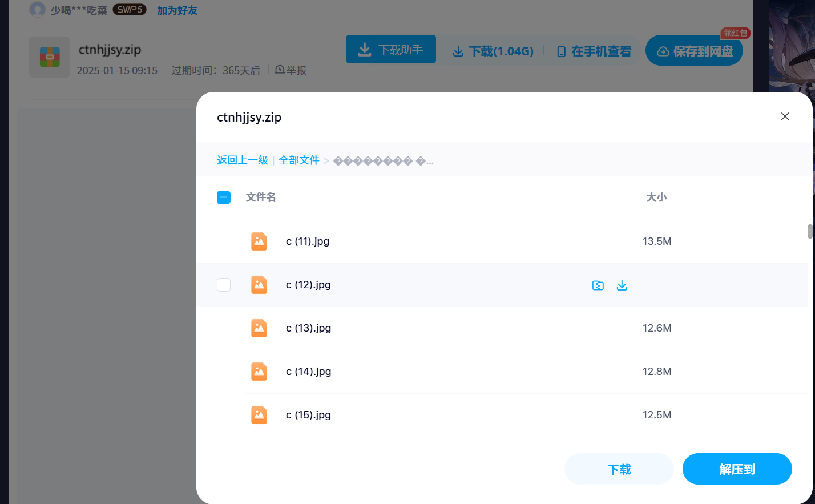The width and height of the screenshot is (815, 504).
Task: Toggle the select-all checkbox beside 文件名
Action: (224, 197)
